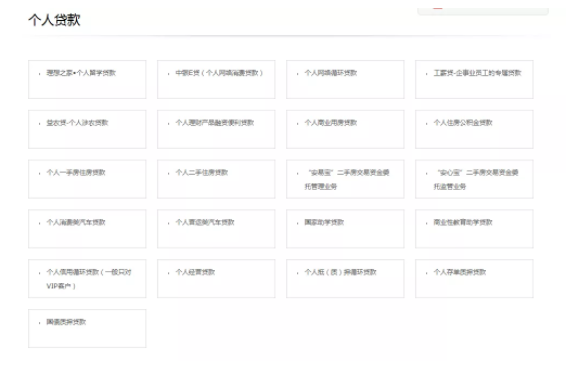
Task: Open "安心宝" 二手房交易资金托管业务 link
Action: 476,179
